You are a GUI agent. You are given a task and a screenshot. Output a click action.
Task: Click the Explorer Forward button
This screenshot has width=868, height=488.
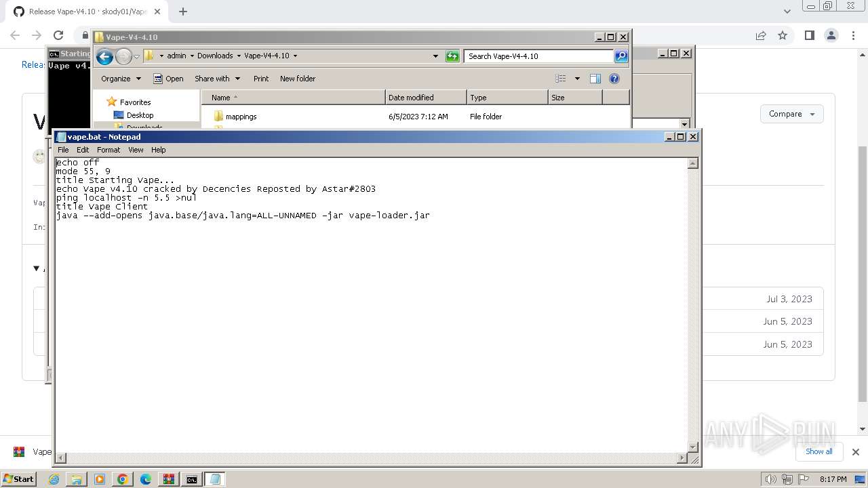123,56
